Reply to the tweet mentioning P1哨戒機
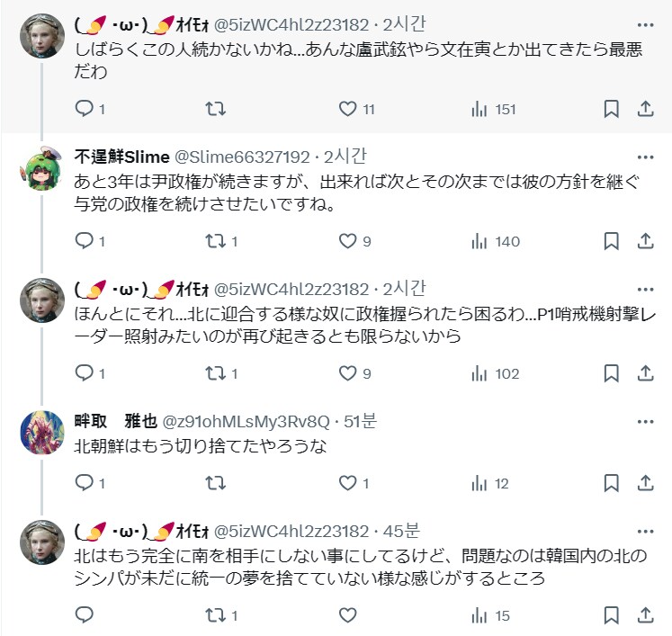Screen dimensions: 672x636 pyautogui.click(x=84, y=373)
